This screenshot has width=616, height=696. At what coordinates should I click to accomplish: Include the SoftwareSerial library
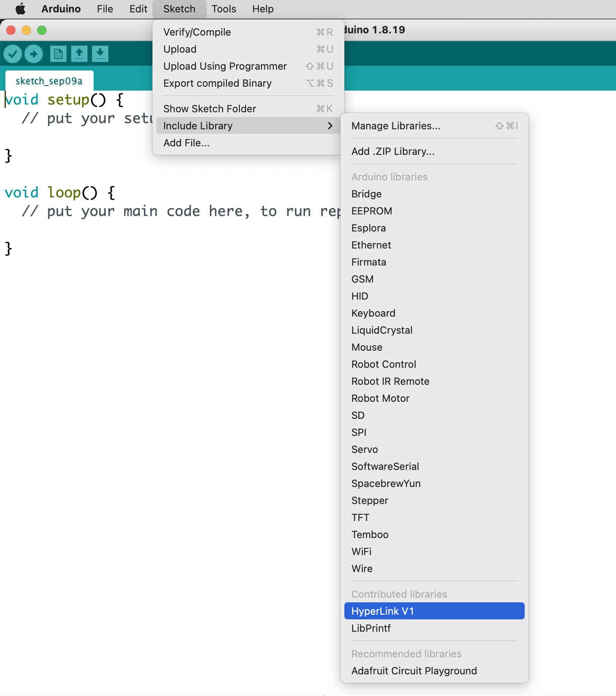tap(435, 466)
